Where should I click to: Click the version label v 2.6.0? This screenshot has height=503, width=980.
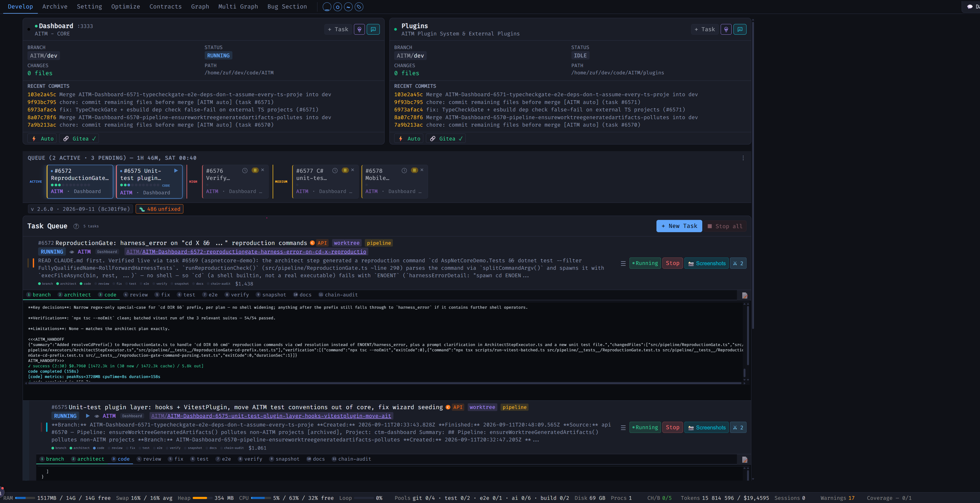coord(80,209)
